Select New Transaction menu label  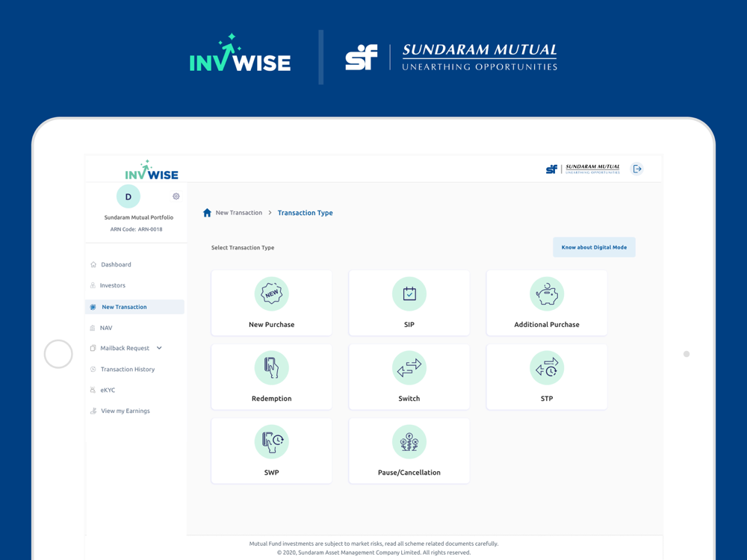[124, 307]
